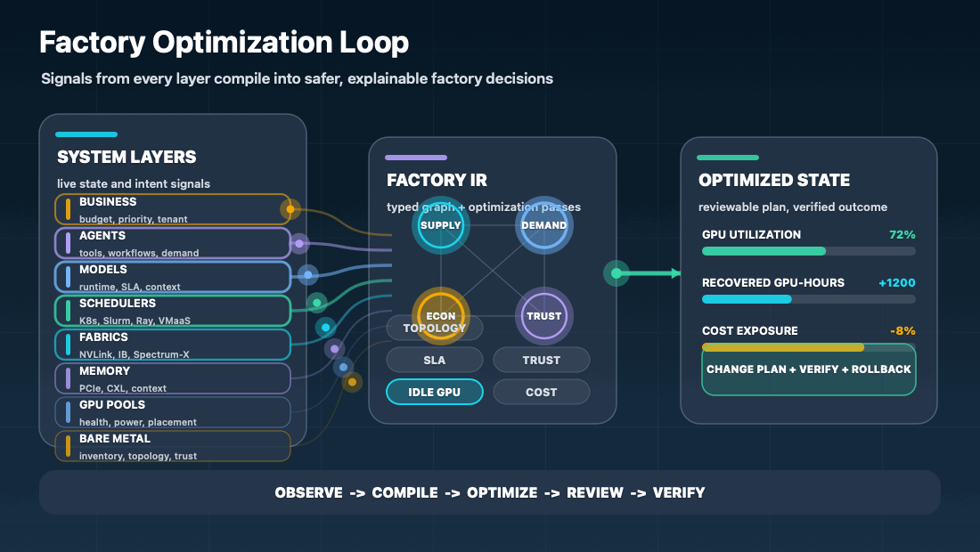Image resolution: width=980 pixels, height=552 pixels.
Task: Click the OBSERVE step in bottom bar
Action: click(309, 492)
